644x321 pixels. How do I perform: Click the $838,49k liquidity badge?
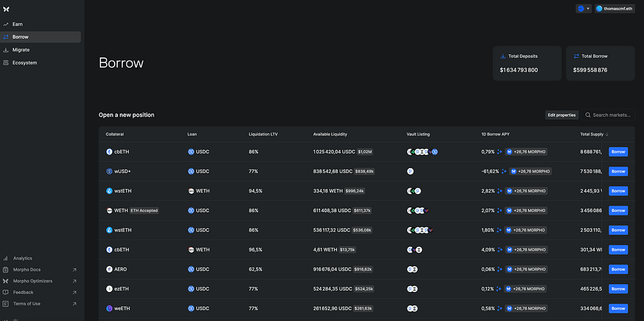tap(365, 171)
